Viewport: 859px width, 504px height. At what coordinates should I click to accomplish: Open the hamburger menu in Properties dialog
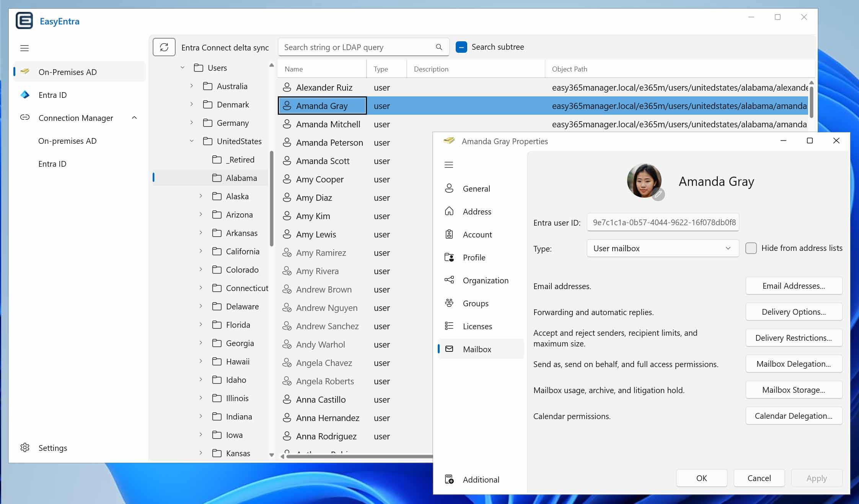point(449,165)
